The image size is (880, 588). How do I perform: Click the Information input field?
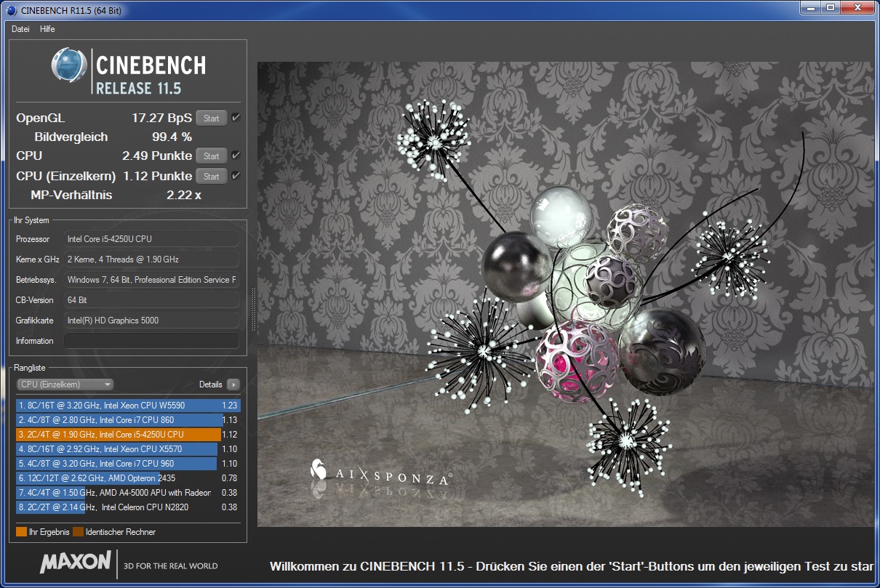coord(151,341)
